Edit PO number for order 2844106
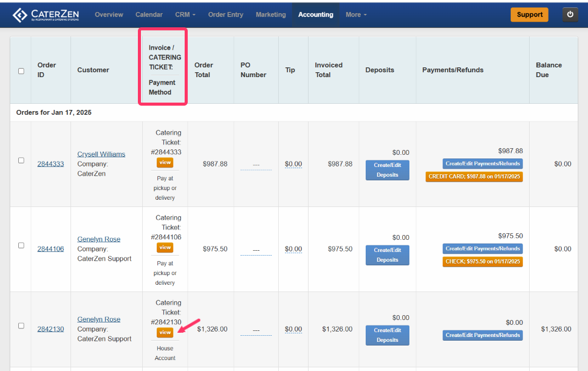588x371 pixels. point(256,250)
